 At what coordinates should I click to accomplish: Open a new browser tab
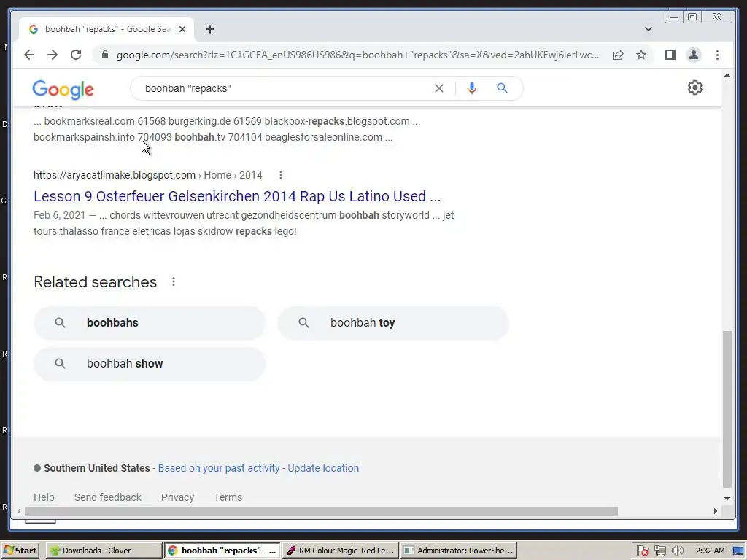(210, 29)
